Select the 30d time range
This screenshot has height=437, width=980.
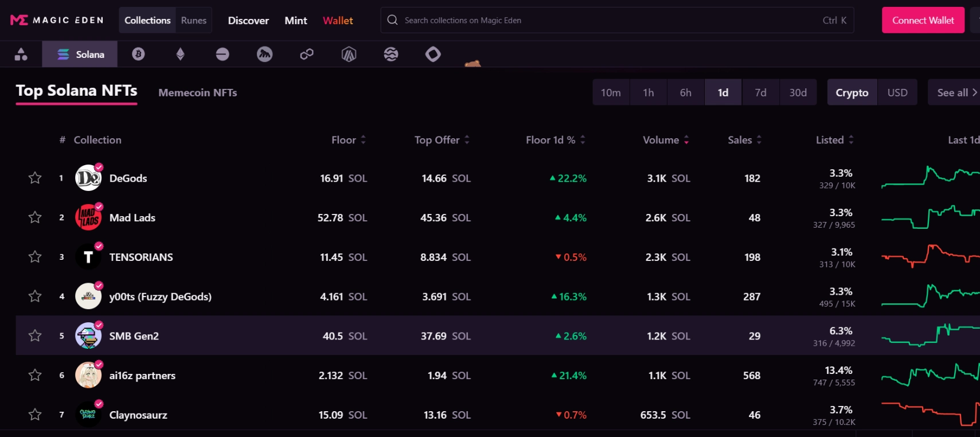(798, 92)
